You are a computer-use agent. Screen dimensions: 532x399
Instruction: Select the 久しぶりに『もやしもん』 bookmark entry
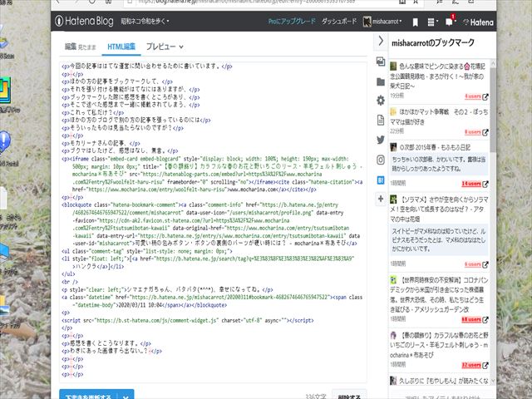(439, 381)
